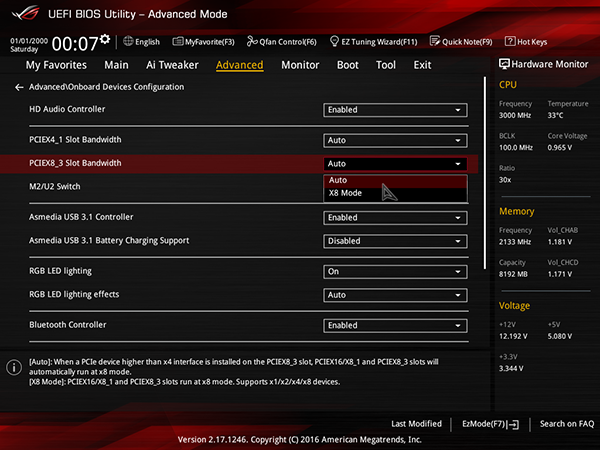Select Asmedia USB 3.1 Battery Charging Support label
This screenshot has height=450, width=600.
point(109,241)
